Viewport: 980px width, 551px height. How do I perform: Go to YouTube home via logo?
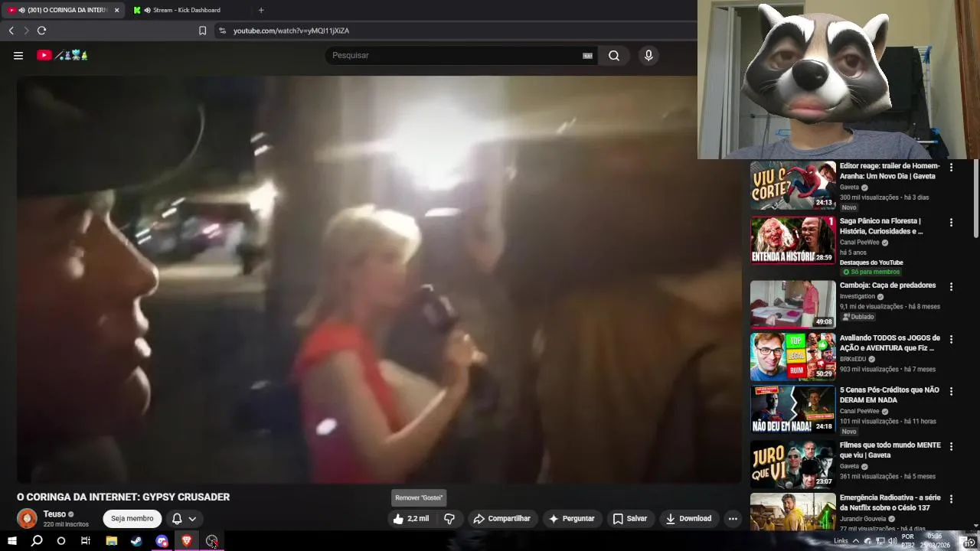[63, 55]
